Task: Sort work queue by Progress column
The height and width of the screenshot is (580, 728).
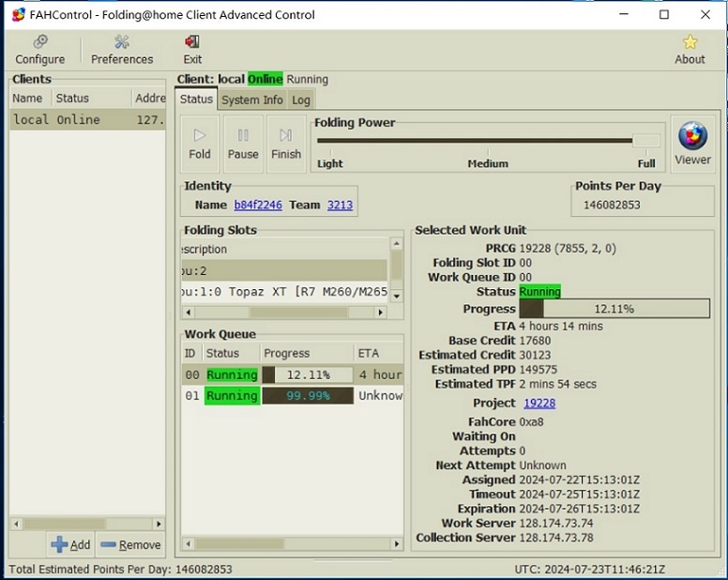Action: pyautogui.click(x=307, y=354)
